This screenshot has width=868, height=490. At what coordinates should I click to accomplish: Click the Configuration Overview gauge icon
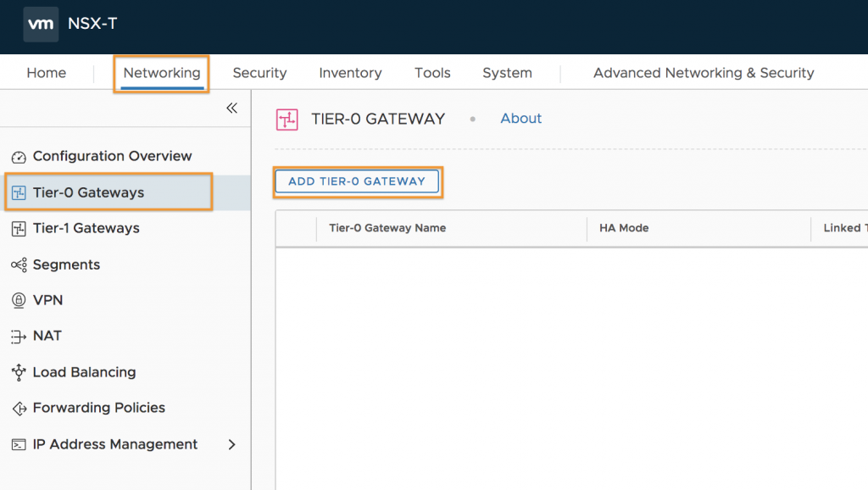tap(19, 157)
